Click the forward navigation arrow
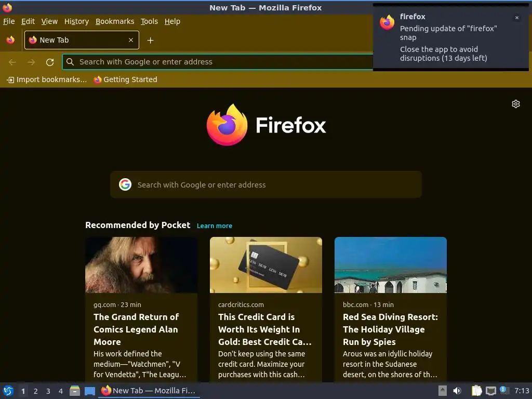Viewport: 532px width, 399px height. 31,62
